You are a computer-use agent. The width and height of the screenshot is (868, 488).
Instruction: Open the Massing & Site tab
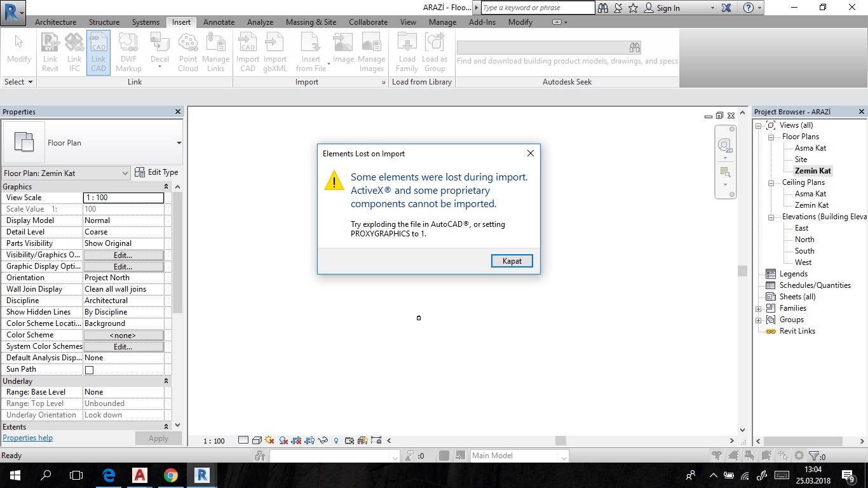(x=311, y=22)
